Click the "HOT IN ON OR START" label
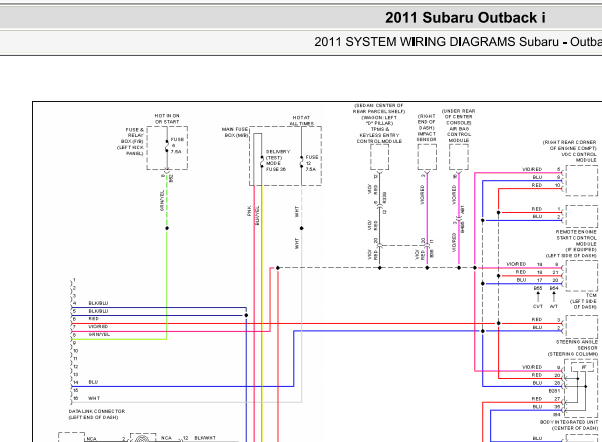 point(167,119)
